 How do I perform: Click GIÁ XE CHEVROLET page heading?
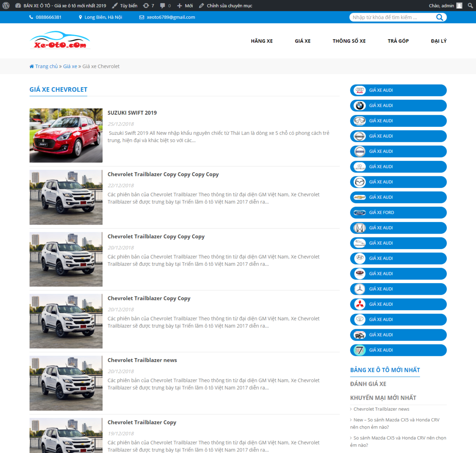point(58,90)
